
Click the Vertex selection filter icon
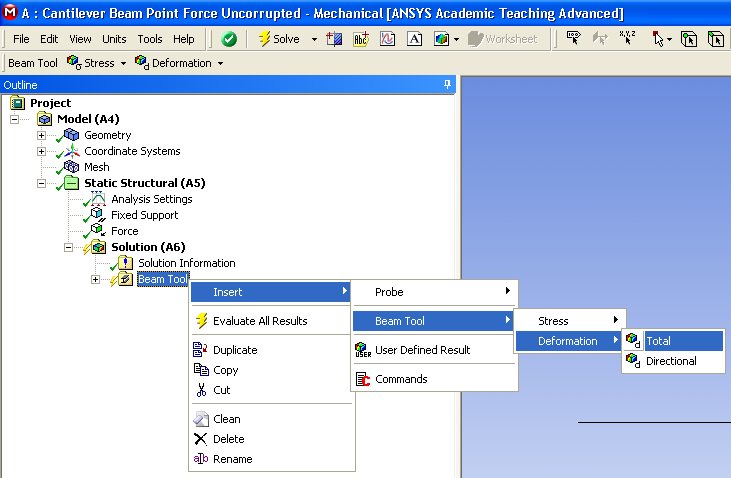[x=688, y=39]
